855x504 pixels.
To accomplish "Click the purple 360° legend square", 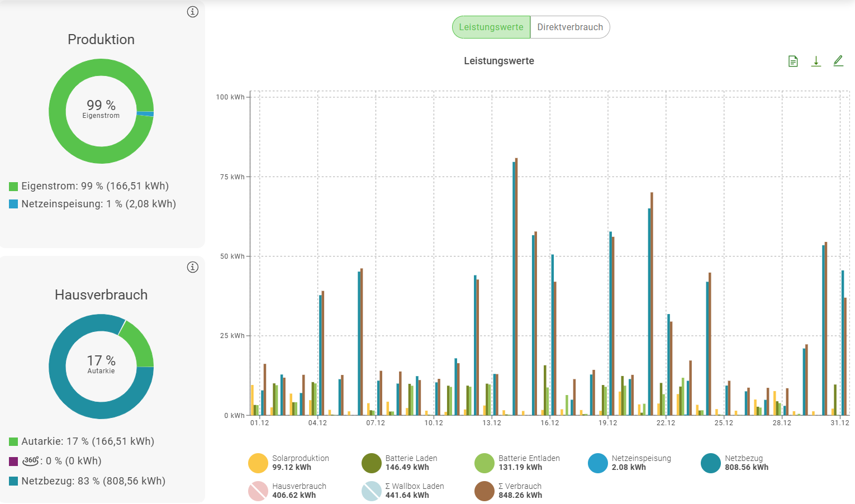I will point(13,462).
